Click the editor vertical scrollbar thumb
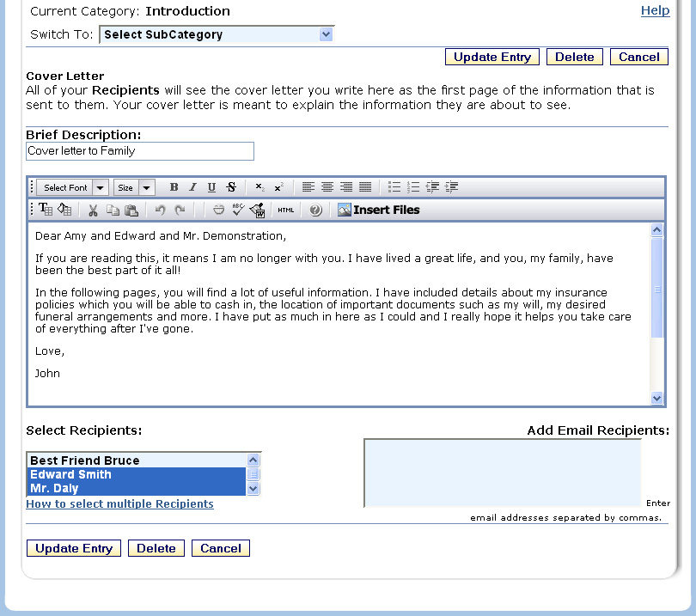 657,288
